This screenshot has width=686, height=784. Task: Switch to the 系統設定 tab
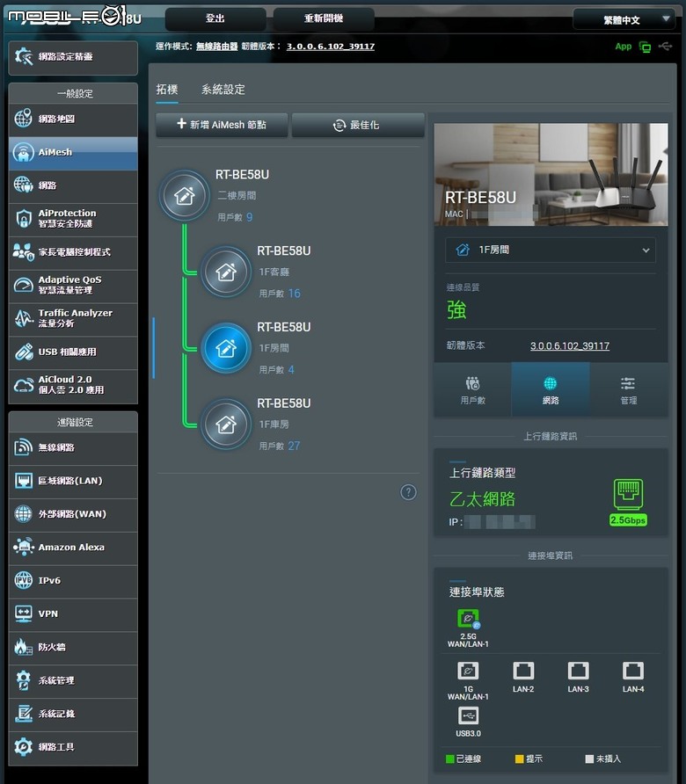click(223, 90)
